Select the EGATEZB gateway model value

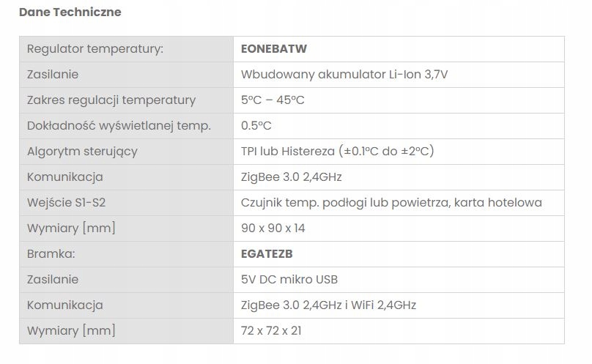(272, 254)
